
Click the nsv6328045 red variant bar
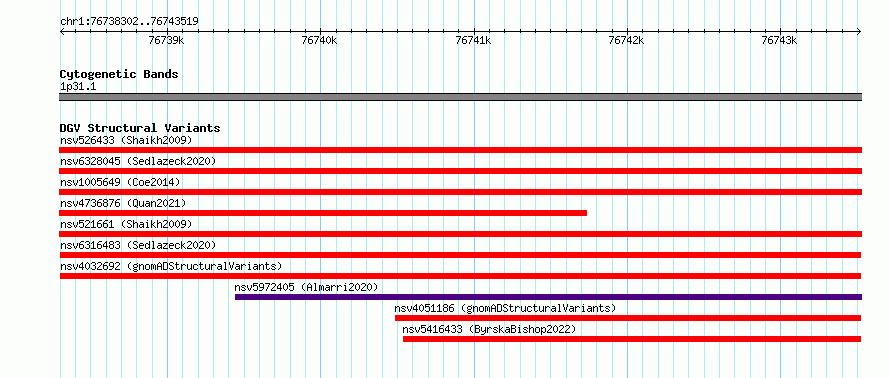(x=460, y=171)
